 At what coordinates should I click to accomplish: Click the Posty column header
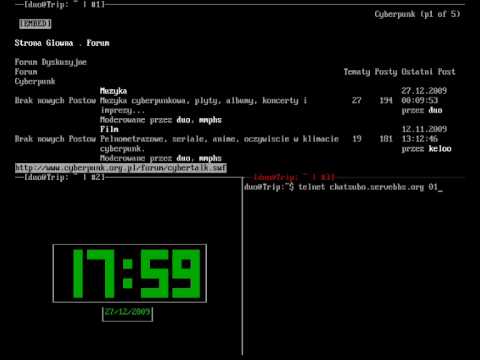(386, 72)
